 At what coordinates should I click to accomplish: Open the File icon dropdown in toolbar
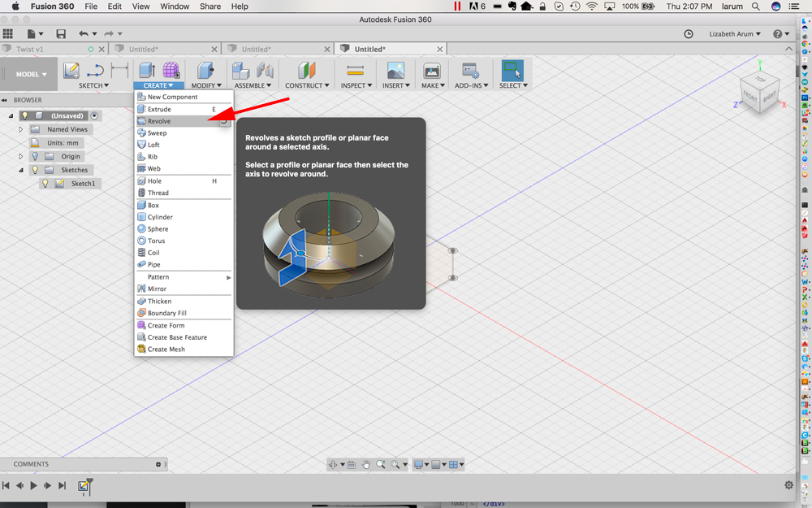[x=35, y=34]
